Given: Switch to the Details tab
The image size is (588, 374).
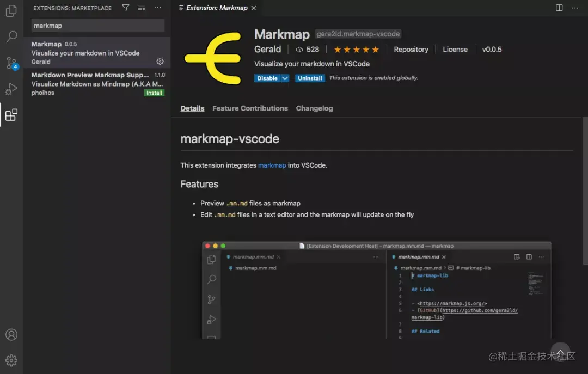Looking at the screenshot, I should [192, 108].
